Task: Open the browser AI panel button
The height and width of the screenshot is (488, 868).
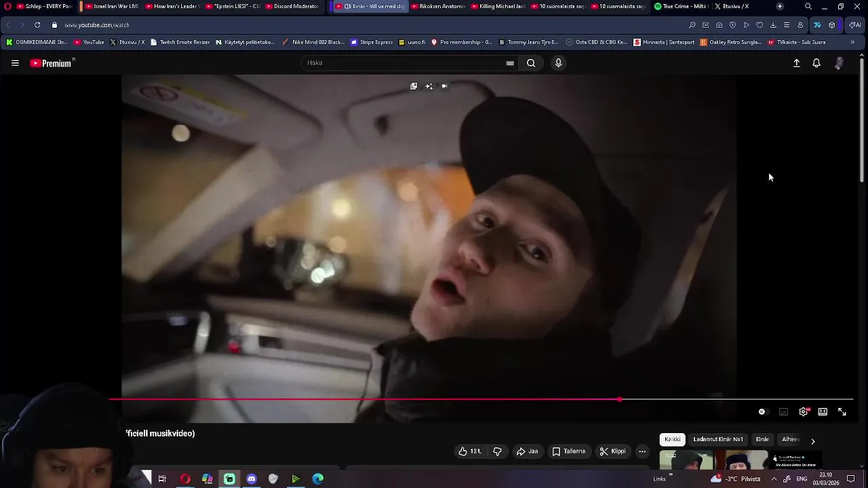Action: click(x=855, y=25)
